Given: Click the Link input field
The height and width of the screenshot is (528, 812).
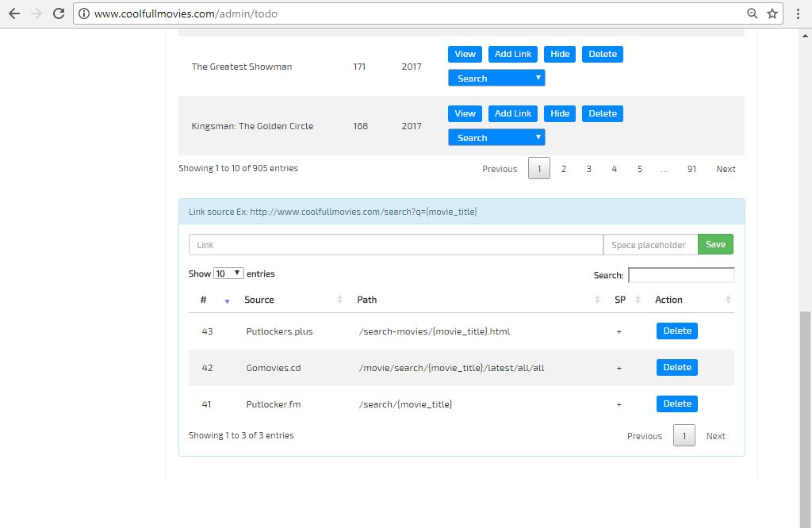Looking at the screenshot, I should pos(396,245).
